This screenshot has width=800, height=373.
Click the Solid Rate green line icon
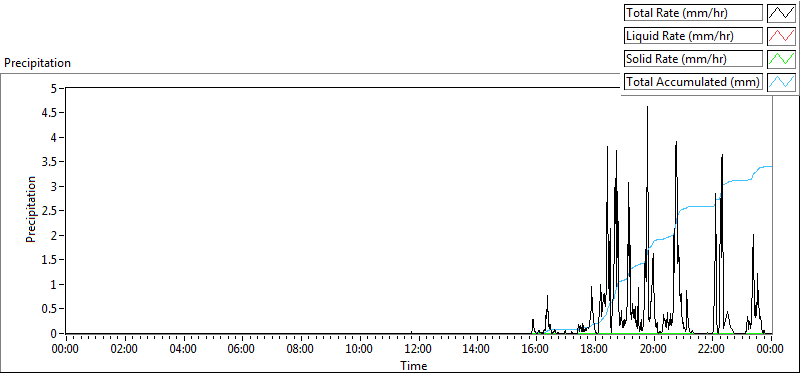(x=782, y=59)
